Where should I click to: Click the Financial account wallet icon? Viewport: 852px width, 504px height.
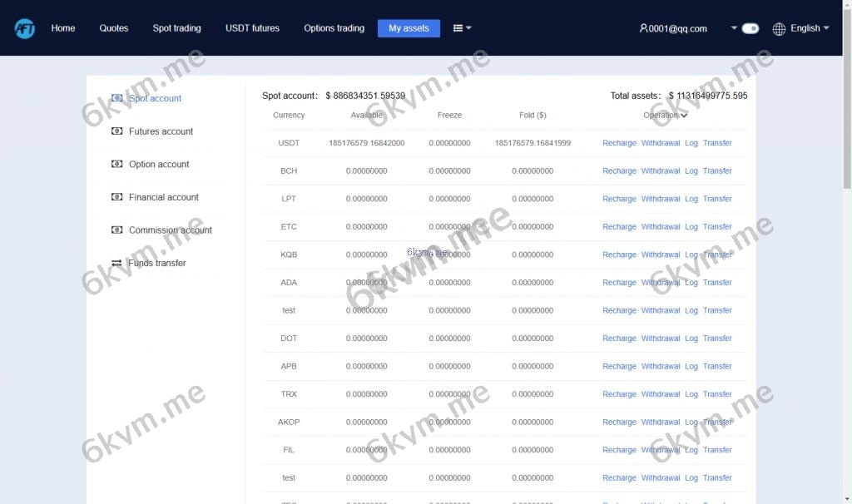(116, 197)
